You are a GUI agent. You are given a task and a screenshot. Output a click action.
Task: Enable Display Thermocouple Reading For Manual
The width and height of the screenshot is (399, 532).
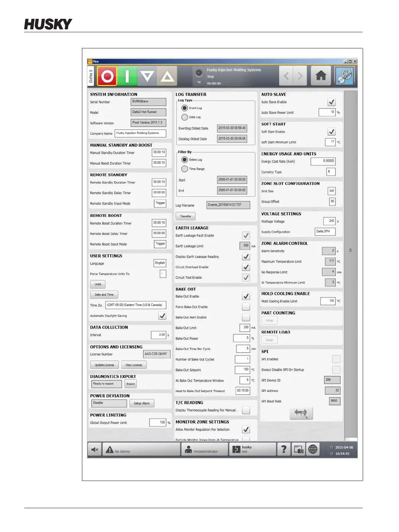point(246,410)
